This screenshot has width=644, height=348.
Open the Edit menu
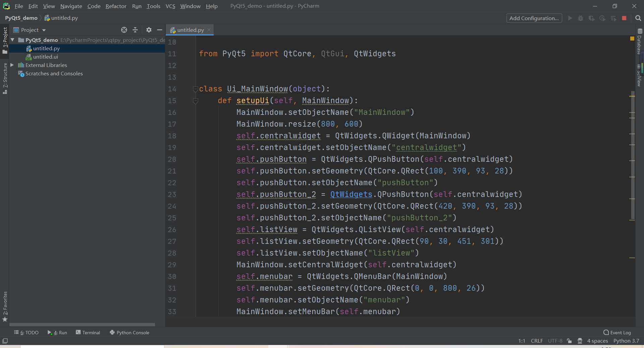33,6
